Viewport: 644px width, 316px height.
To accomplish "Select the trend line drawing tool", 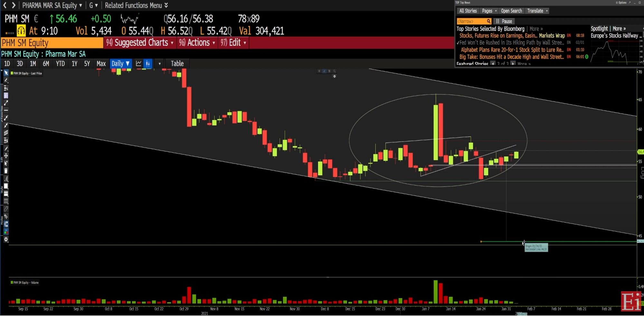I will 6,103.
